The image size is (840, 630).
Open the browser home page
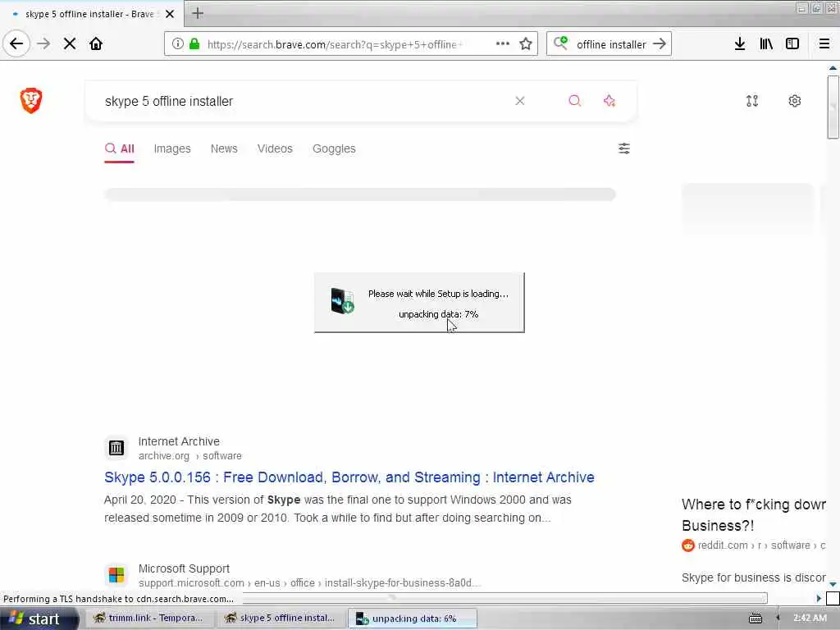[x=96, y=43]
